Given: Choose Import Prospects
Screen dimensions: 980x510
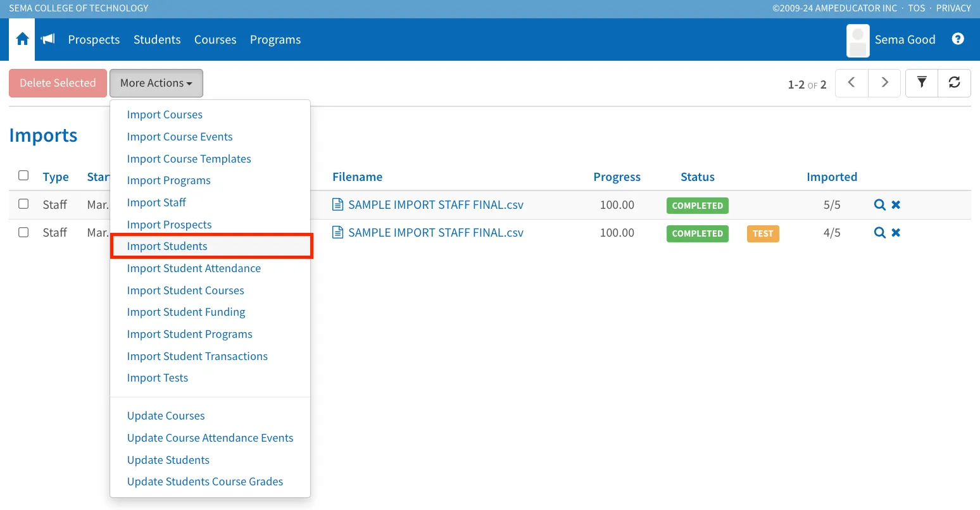Looking at the screenshot, I should [169, 225].
